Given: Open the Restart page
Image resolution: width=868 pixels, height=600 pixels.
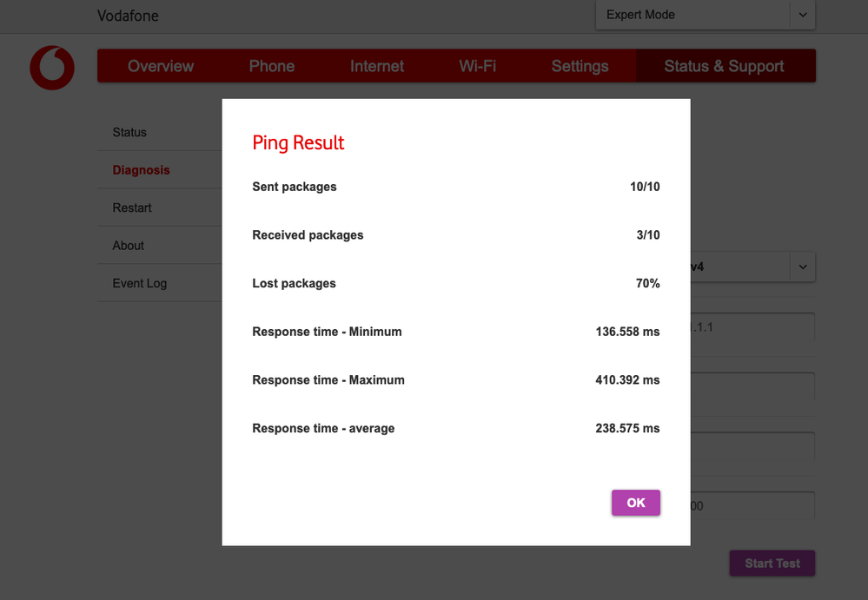Looking at the screenshot, I should tap(131, 208).
